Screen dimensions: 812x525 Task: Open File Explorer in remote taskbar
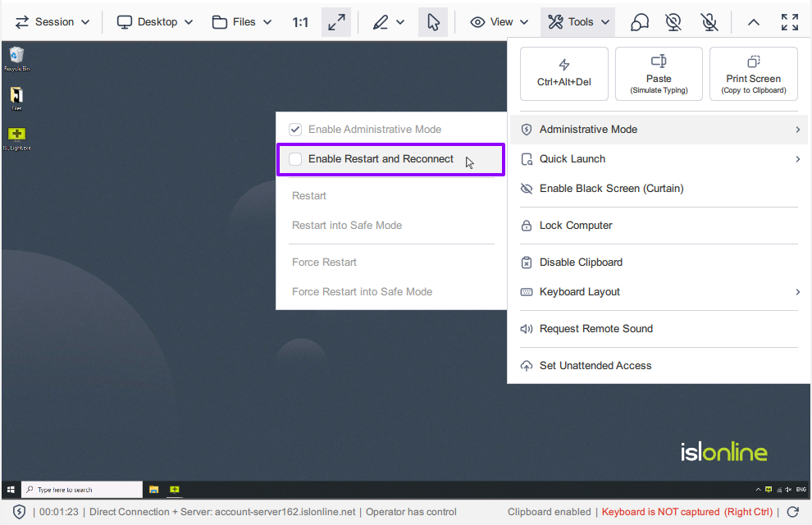[x=154, y=489]
